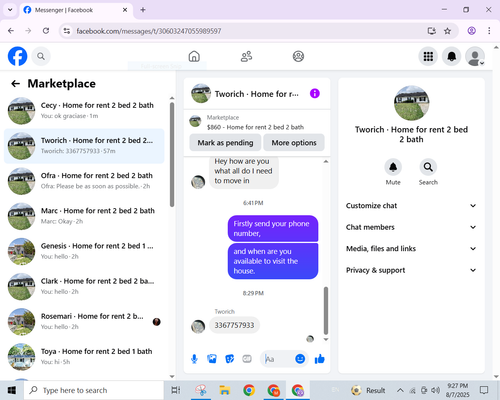Go to Facebook Home icon
The width and height of the screenshot is (500, 400).
click(x=194, y=56)
